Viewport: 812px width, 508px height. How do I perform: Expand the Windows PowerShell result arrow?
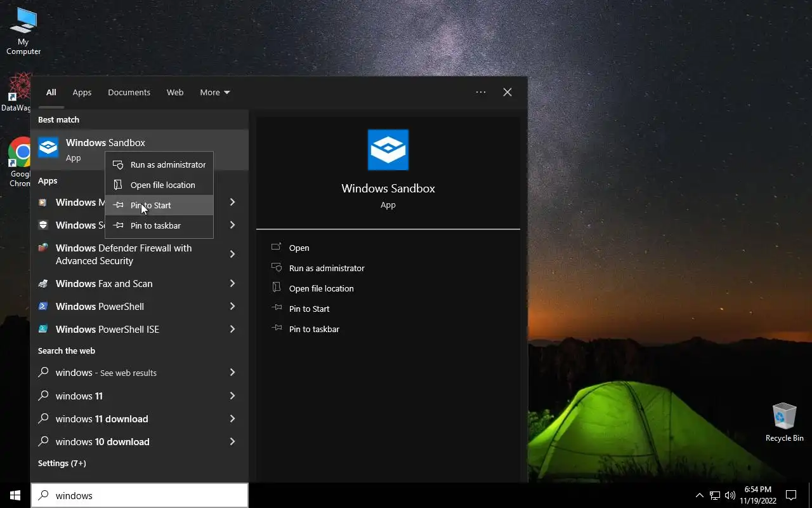(232, 306)
